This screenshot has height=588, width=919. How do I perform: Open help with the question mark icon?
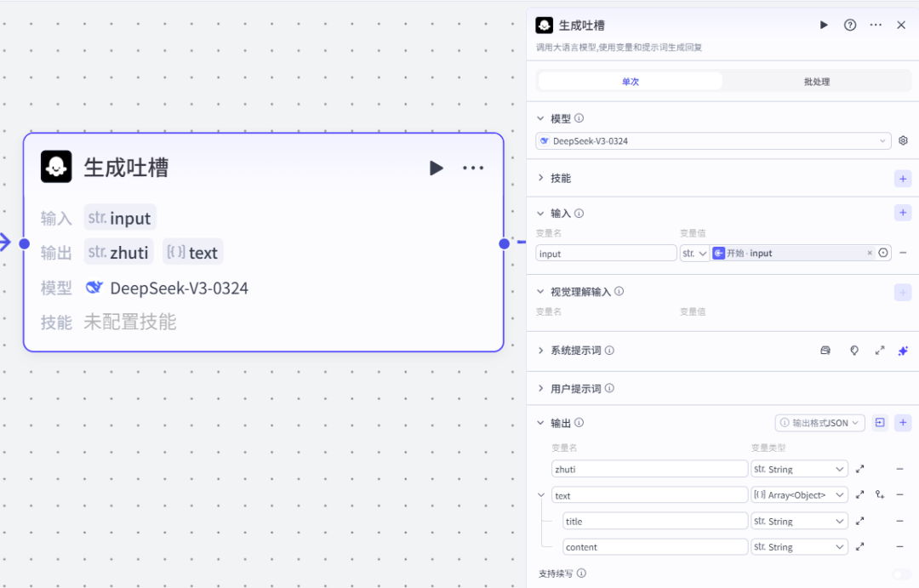849,25
